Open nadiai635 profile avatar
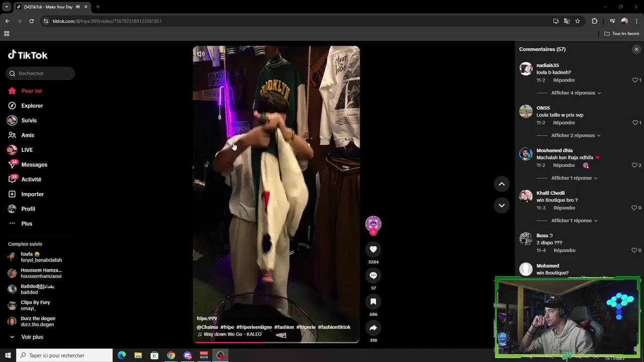This screenshot has width=644, height=362. (526, 69)
